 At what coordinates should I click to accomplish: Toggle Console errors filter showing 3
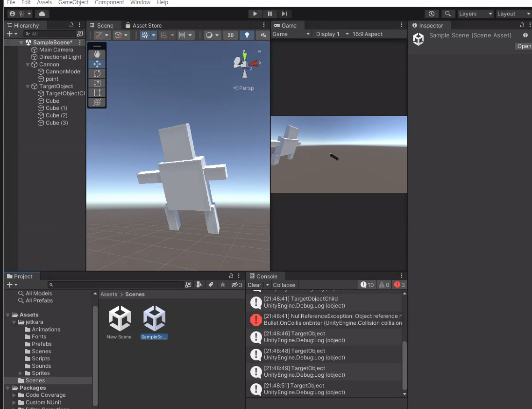click(399, 285)
